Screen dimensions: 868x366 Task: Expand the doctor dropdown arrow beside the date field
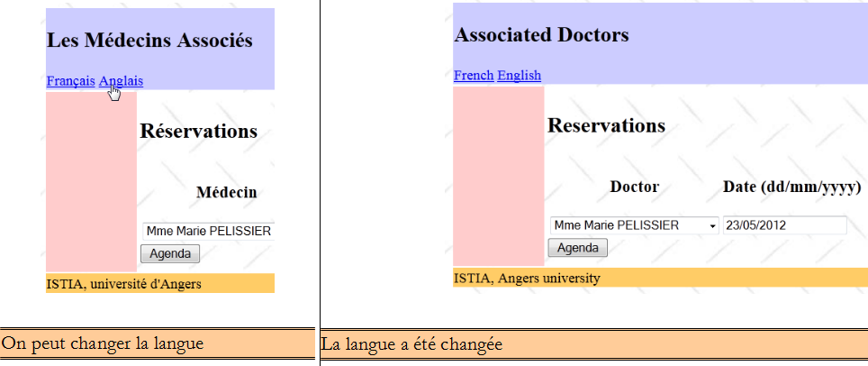(713, 225)
